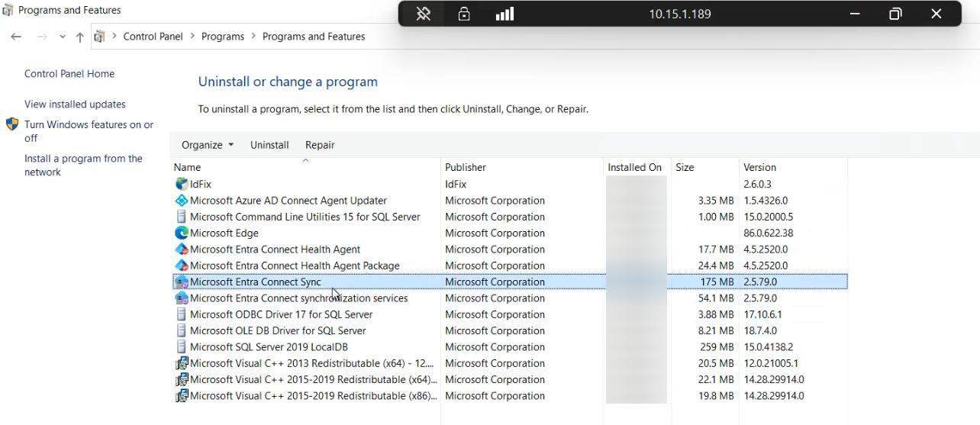Open recent locations dropdown arrow
This screenshot has width=980, height=425.
pos(62,37)
